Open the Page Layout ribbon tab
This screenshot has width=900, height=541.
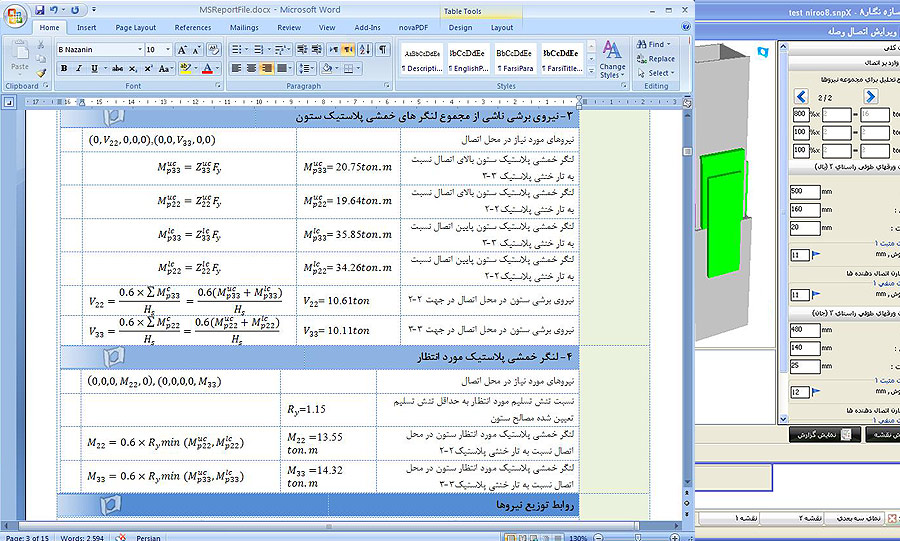click(135, 28)
